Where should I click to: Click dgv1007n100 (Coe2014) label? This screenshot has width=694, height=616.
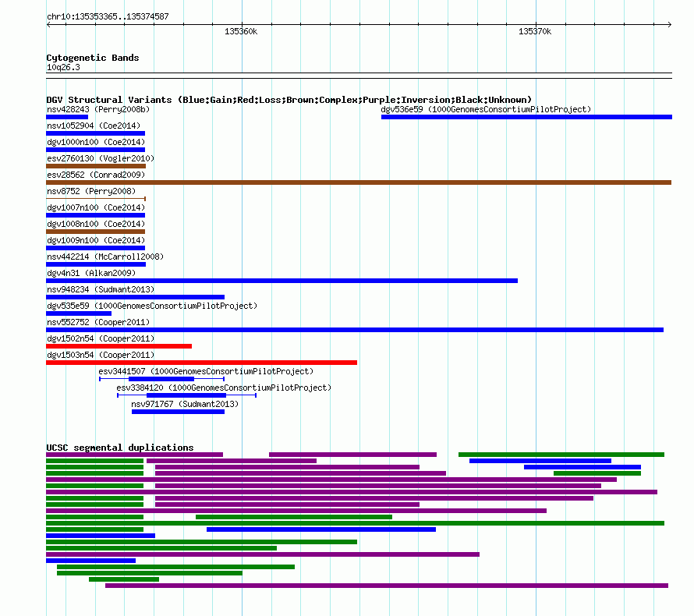pyautogui.click(x=96, y=207)
